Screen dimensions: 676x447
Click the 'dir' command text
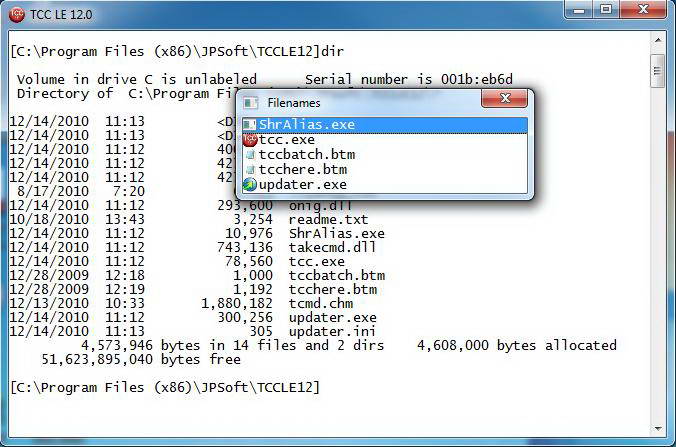(332, 52)
